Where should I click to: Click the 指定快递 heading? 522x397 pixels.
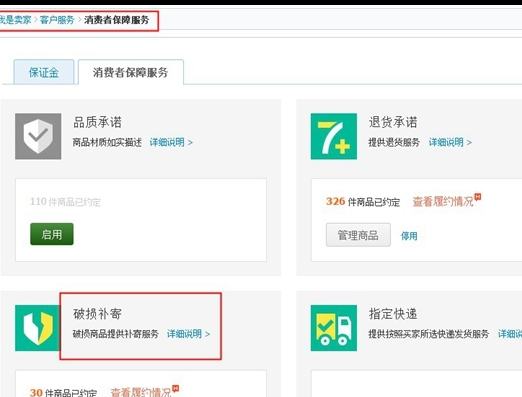393,314
